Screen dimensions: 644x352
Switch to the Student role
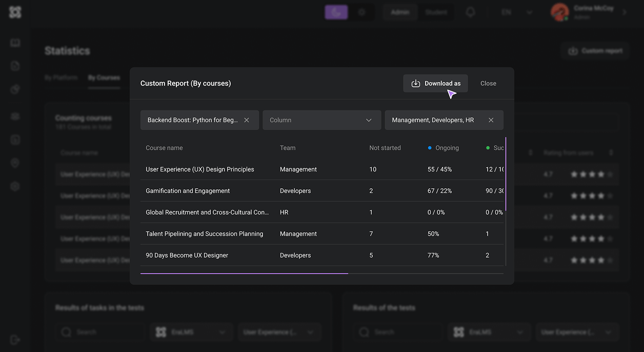(x=436, y=12)
